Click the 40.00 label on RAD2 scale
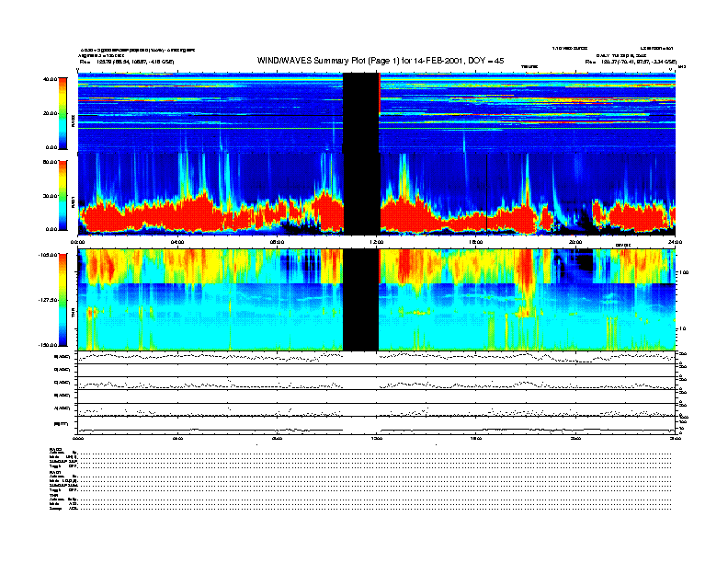The height and width of the screenshot is (563, 728). pyautogui.click(x=50, y=79)
